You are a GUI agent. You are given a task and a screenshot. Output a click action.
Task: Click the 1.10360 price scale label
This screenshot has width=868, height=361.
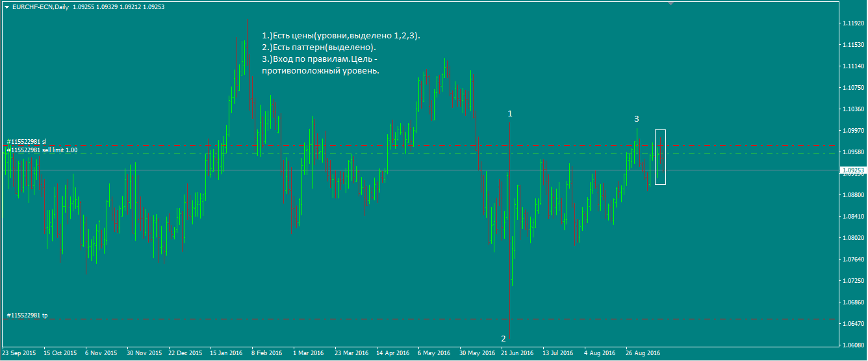(x=852, y=109)
